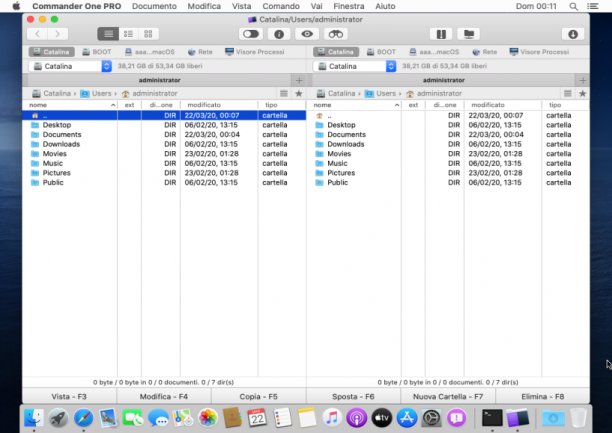Open Spotlight search in menu bar

click(573, 6)
